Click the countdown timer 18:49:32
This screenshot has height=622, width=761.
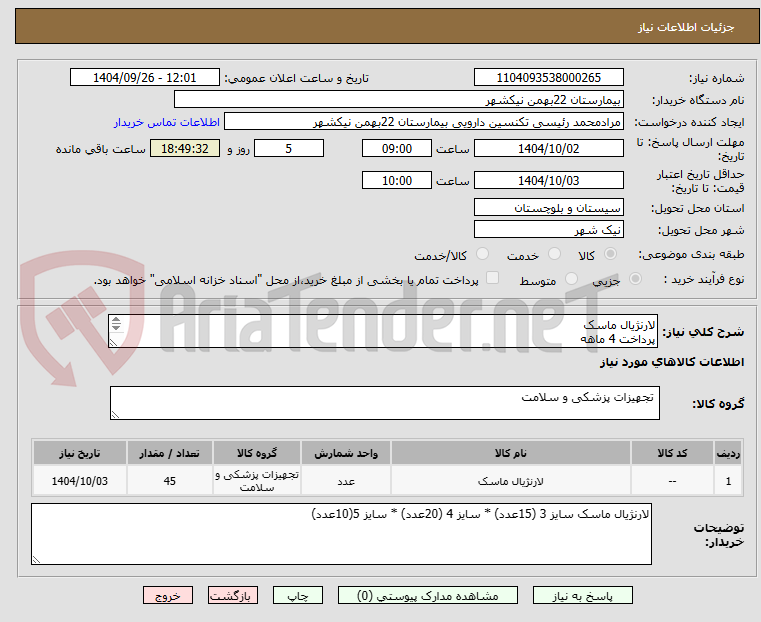(x=185, y=148)
